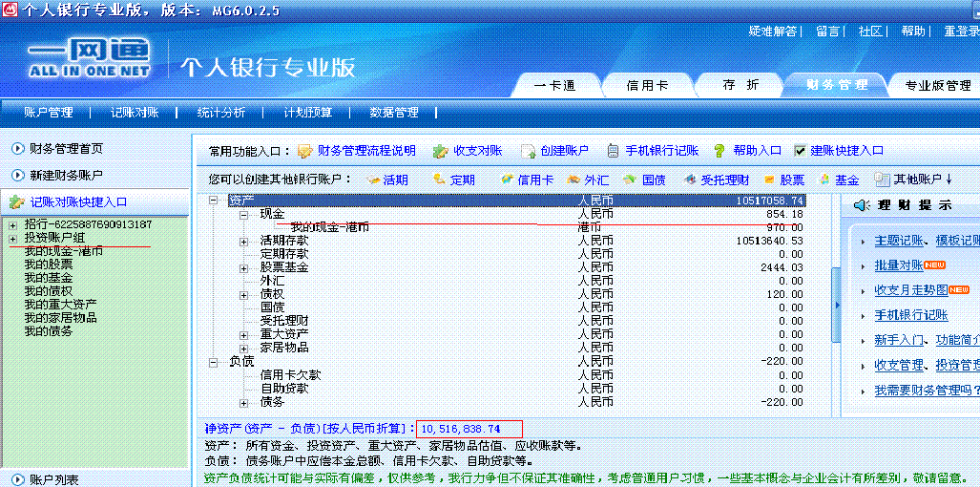The height and width of the screenshot is (487, 980).
Task: Click the 疑难解答 link at top
Action: pyautogui.click(x=773, y=32)
